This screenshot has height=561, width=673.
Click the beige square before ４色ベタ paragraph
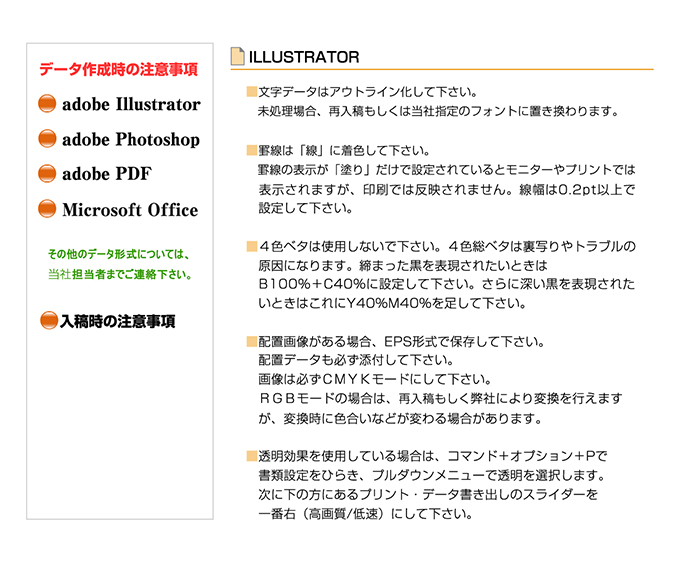click(252, 246)
